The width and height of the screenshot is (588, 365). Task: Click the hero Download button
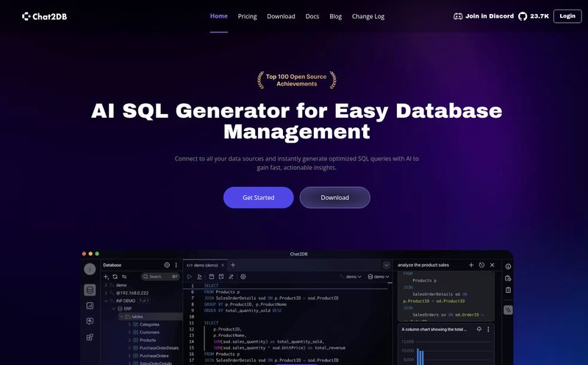pos(335,197)
